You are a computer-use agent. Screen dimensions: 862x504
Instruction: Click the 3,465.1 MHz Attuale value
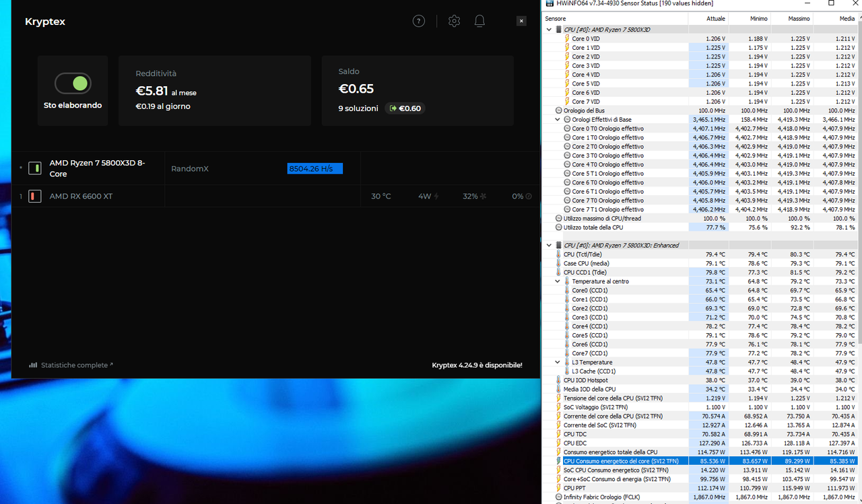click(709, 120)
